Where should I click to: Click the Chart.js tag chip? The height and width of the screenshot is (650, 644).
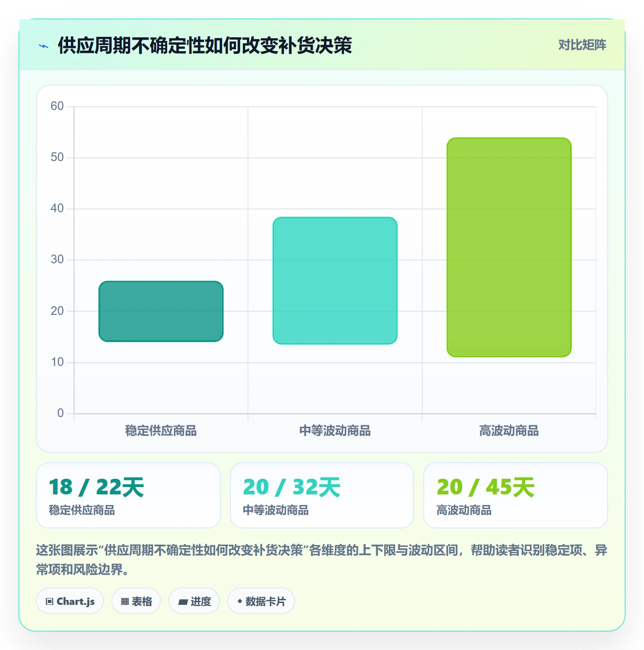(70, 601)
